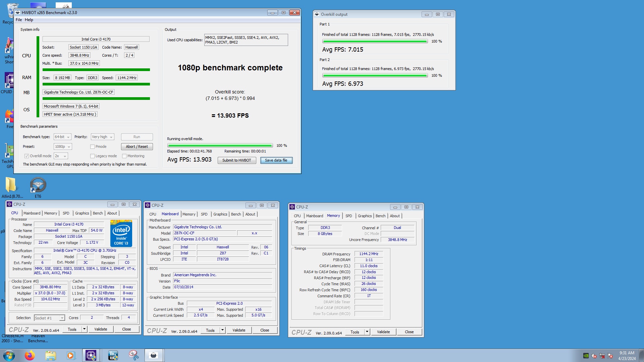Click Submit to HWBOT button

237,160
